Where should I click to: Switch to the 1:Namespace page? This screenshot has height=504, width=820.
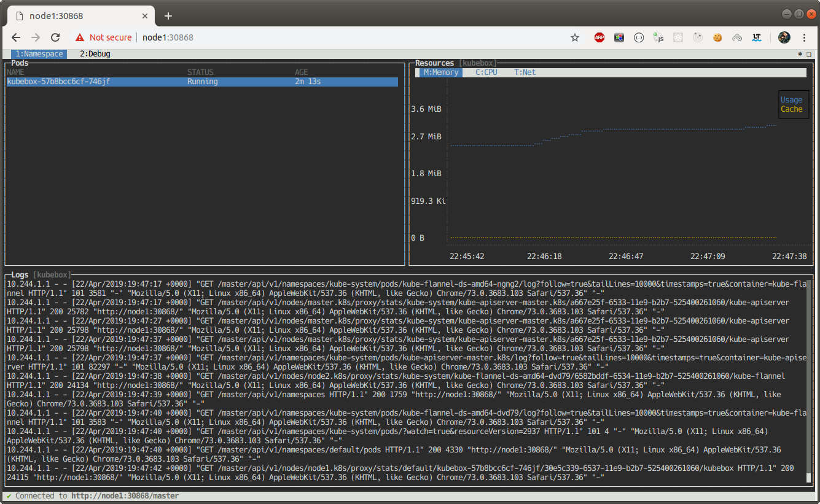[x=39, y=54]
